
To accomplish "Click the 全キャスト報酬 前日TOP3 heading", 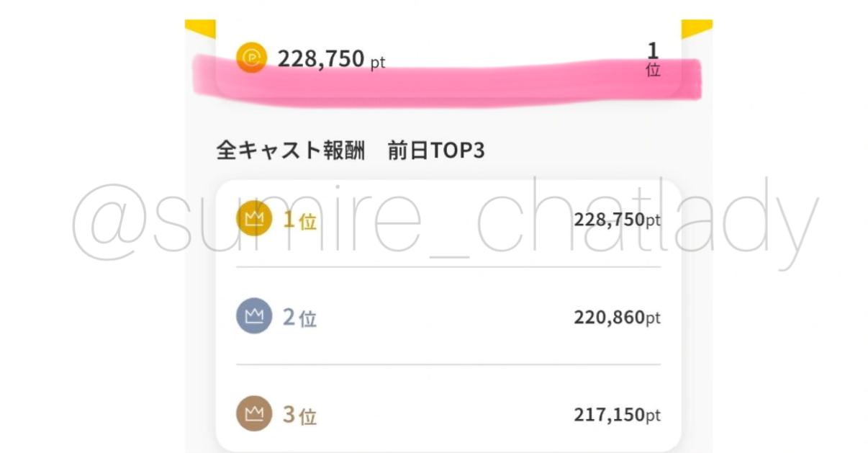I will 351,151.
